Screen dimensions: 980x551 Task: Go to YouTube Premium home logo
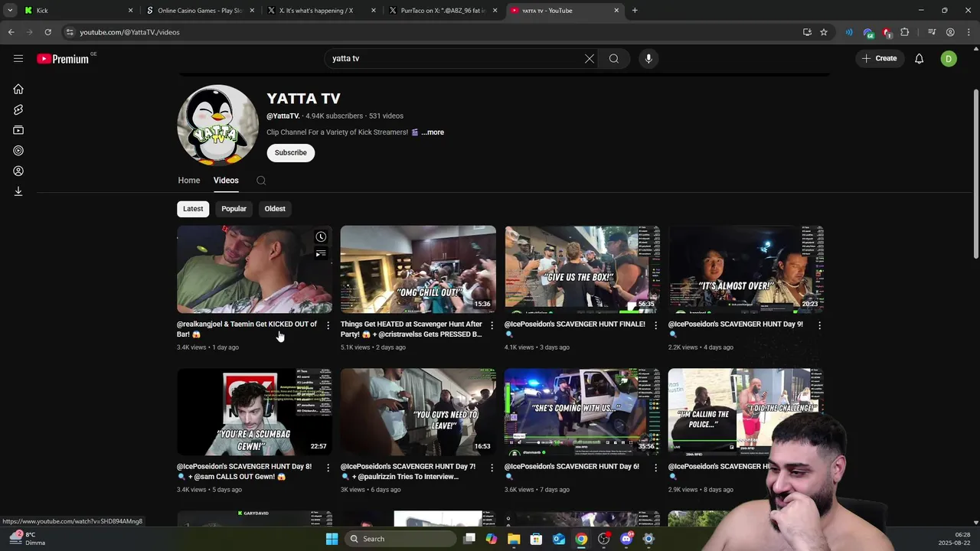pyautogui.click(x=63, y=59)
